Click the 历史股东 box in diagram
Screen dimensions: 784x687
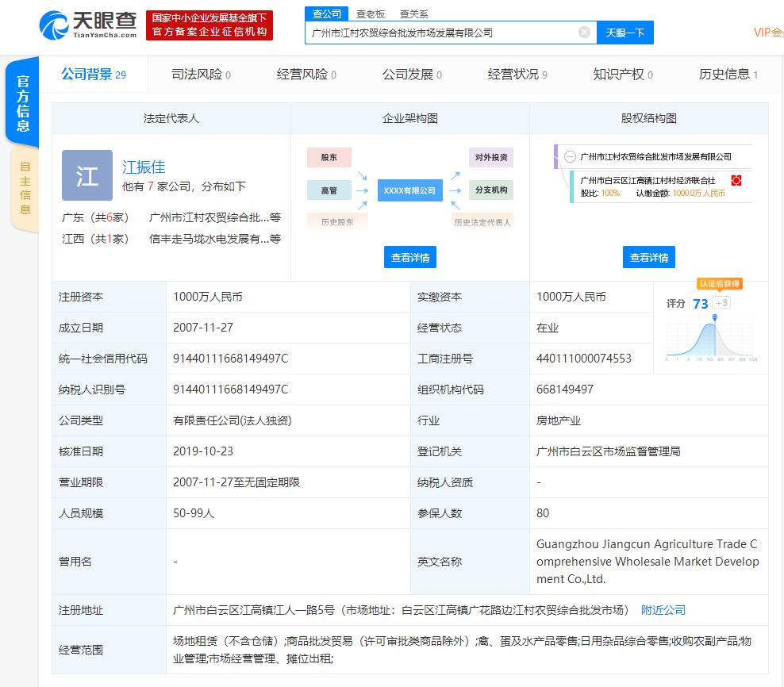click(337, 222)
